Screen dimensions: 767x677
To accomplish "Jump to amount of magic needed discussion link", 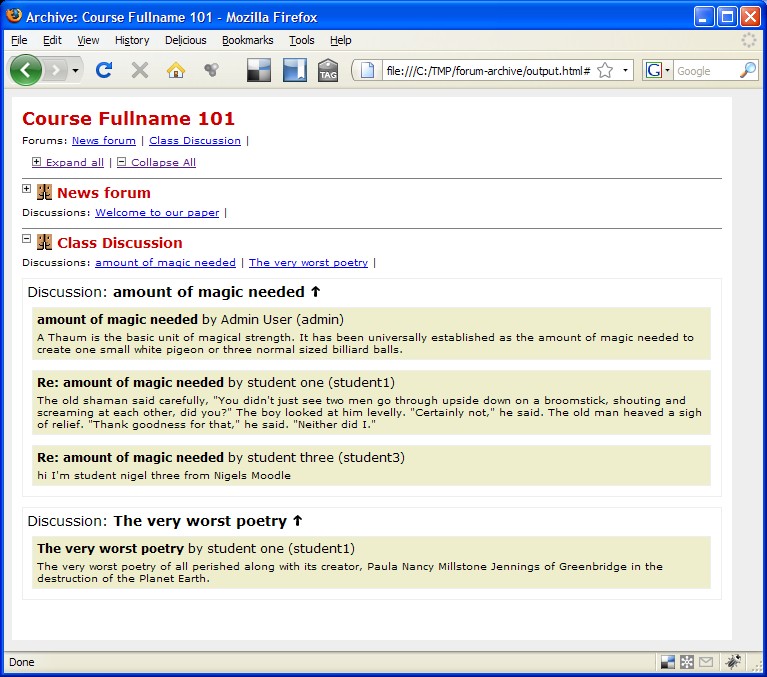I will (165, 262).
